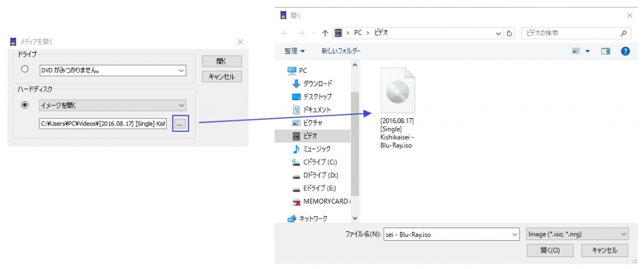644x269 pixels.
Task: Toggle the preview pane icon
Action: (x=606, y=51)
